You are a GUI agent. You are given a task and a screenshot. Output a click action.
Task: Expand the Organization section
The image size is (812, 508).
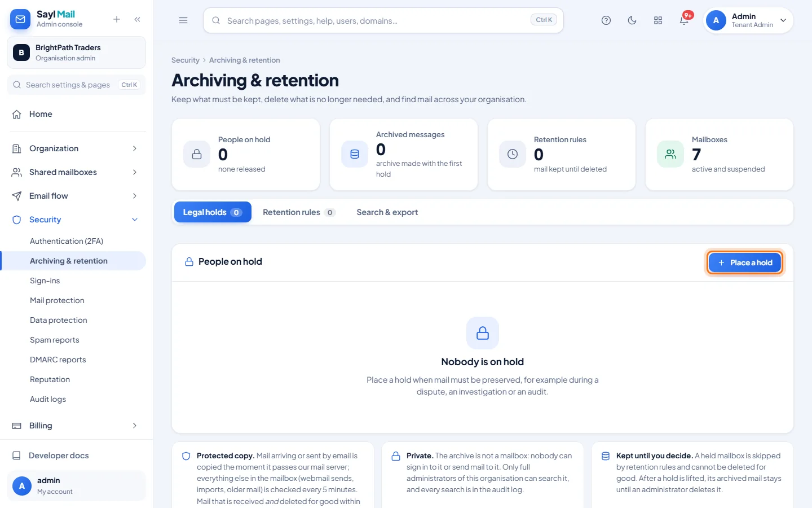click(76, 148)
